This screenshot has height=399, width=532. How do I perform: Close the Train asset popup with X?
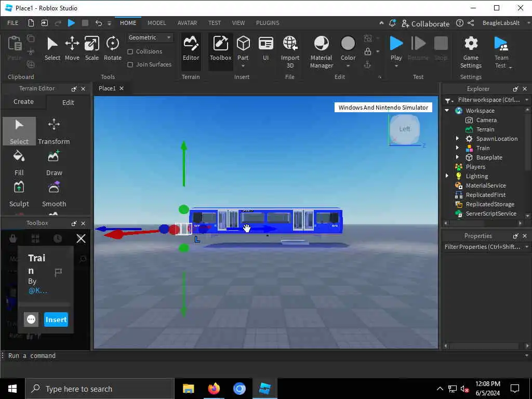pos(81,238)
